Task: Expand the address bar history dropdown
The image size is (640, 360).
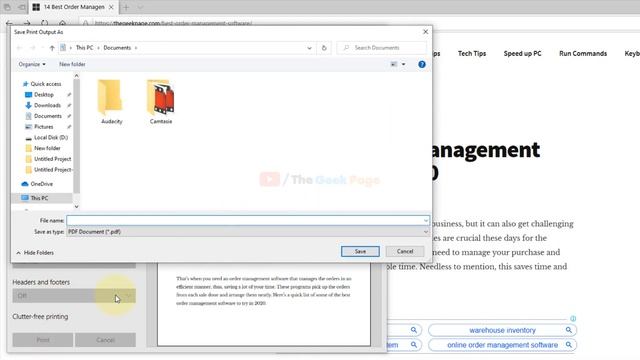Action: (309, 48)
